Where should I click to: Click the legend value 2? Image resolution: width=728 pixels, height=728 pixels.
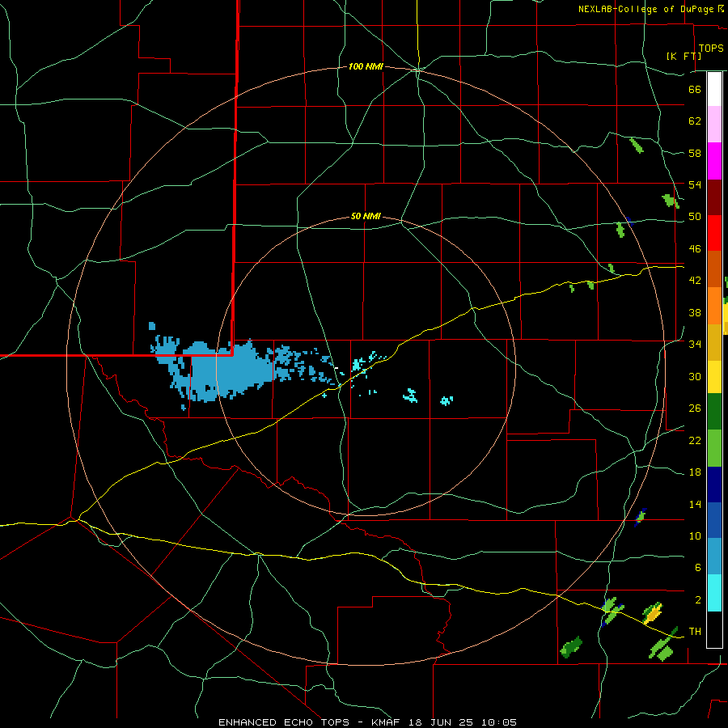698,599
